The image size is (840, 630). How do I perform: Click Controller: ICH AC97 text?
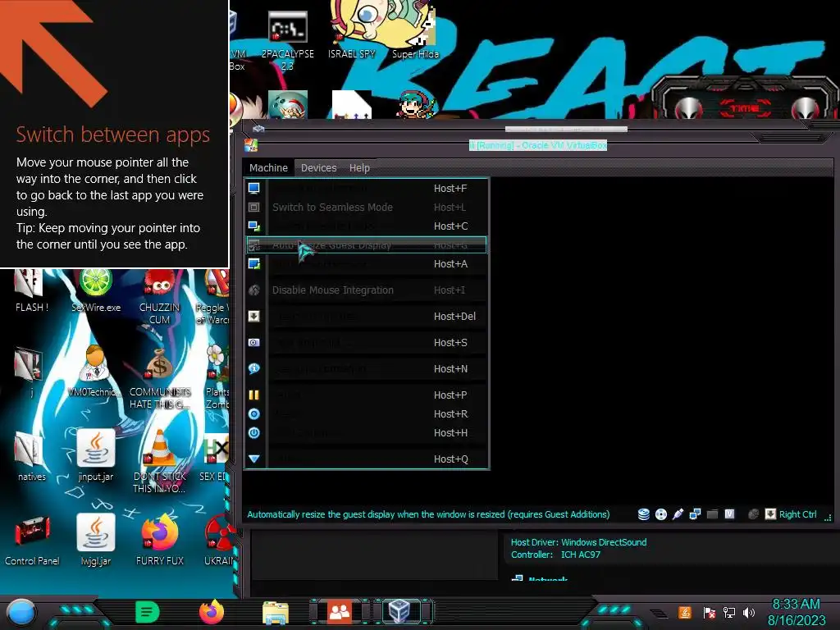coord(555,555)
